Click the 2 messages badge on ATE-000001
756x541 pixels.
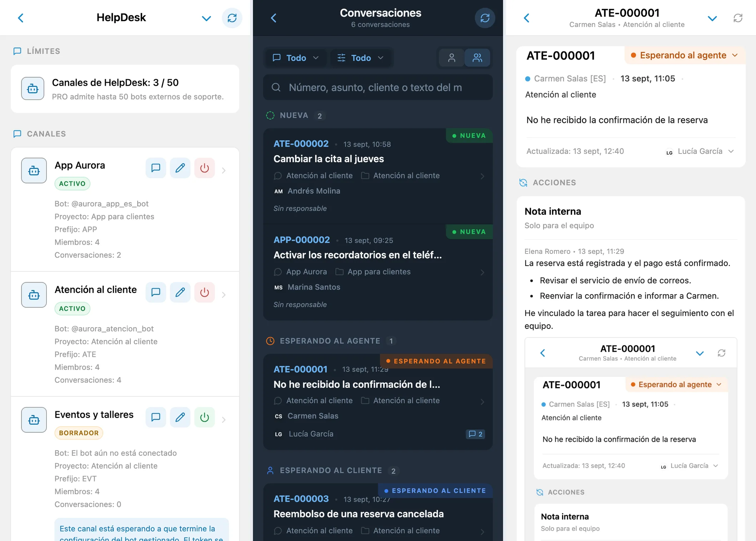[x=476, y=434]
